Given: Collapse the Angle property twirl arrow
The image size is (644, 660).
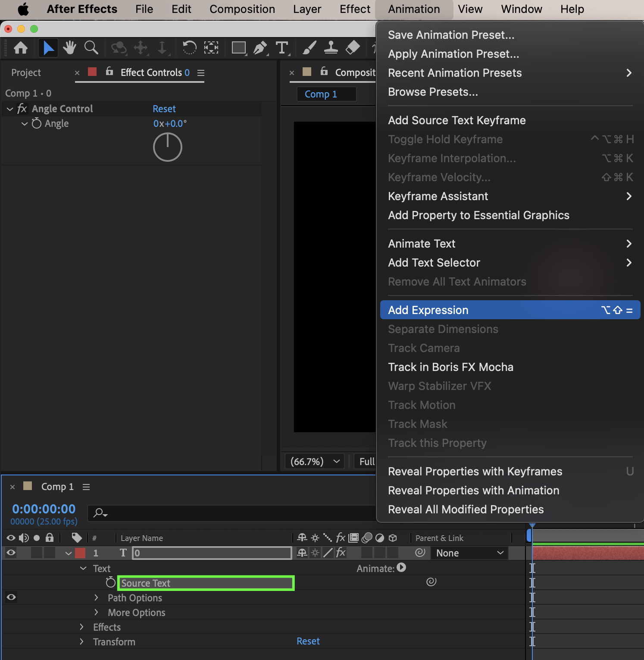Looking at the screenshot, I should tap(25, 124).
